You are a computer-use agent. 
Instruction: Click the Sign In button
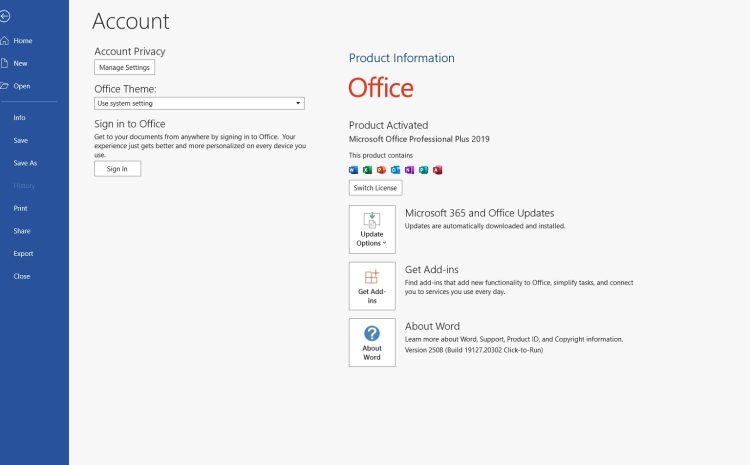[117, 169]
